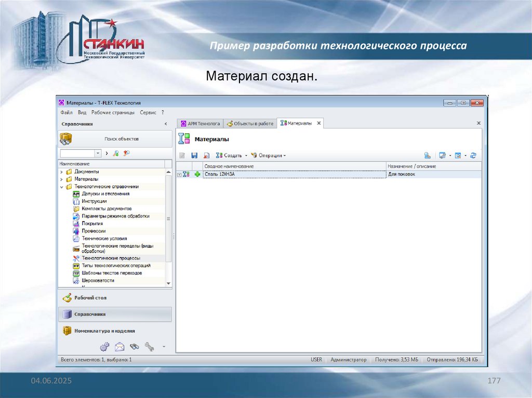Click the small right arrow beside search box

[107, 153]
